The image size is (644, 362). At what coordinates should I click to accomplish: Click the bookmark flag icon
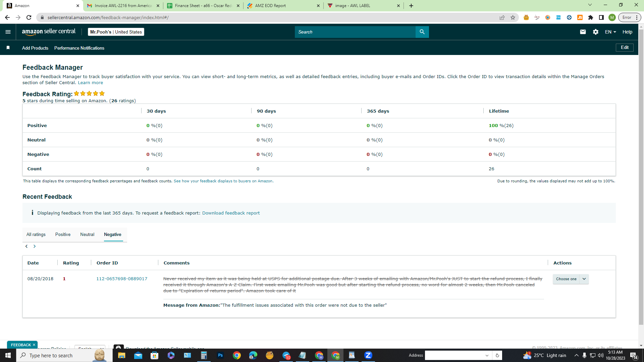tap(8, 48)
